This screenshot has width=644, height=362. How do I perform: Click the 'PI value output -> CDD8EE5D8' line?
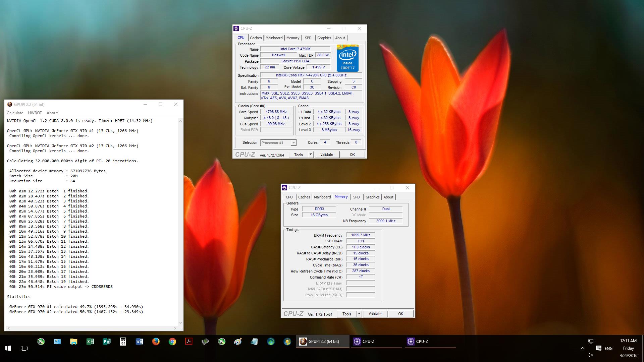(61, 287)
